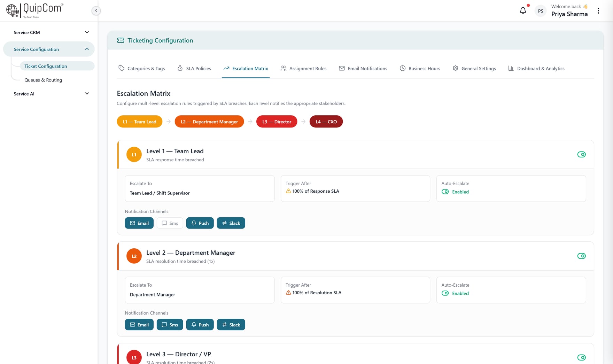Click the L1 — Team Lead pill
This screenshot has height=364, width=613.
coord(139,122)
